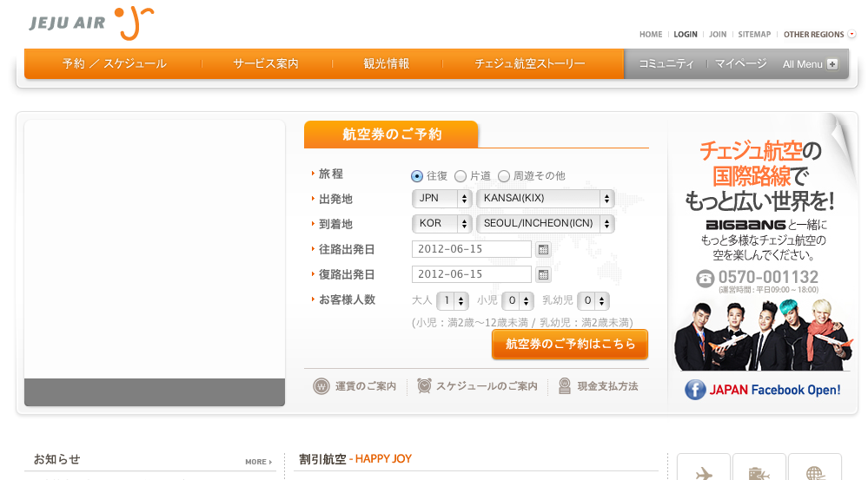Image resolution: width=868 pixels, height=480 pixels.
Task: Click the 割引航空 HAPPY JOY heading
Action: pyautogui.click(x=355, y=459)
